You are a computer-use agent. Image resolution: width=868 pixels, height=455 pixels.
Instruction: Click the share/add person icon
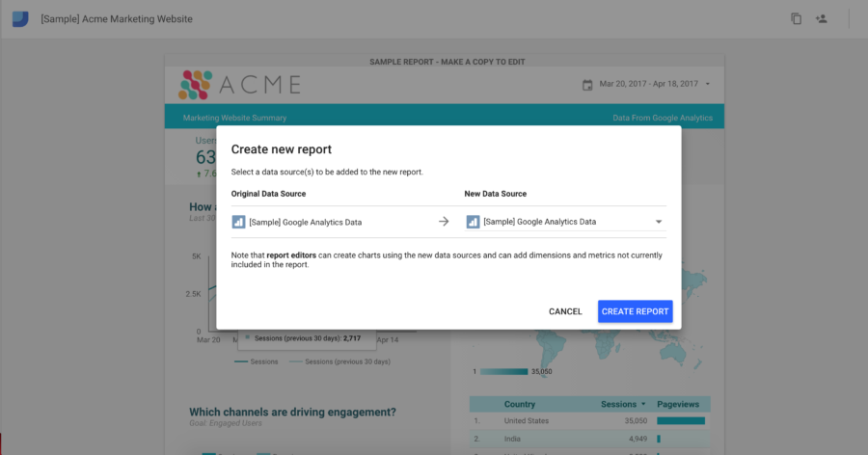point(822,19)
